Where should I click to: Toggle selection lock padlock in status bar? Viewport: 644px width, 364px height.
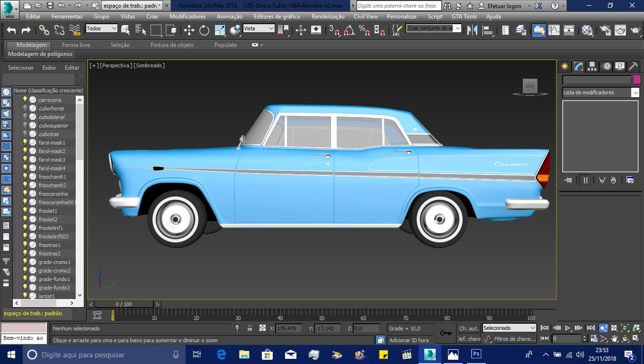coord(250,328)
